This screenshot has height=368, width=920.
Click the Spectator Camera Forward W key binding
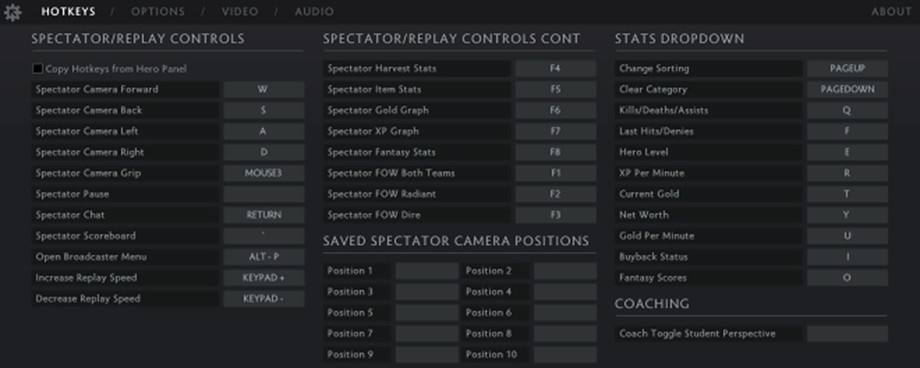point(263,89)
